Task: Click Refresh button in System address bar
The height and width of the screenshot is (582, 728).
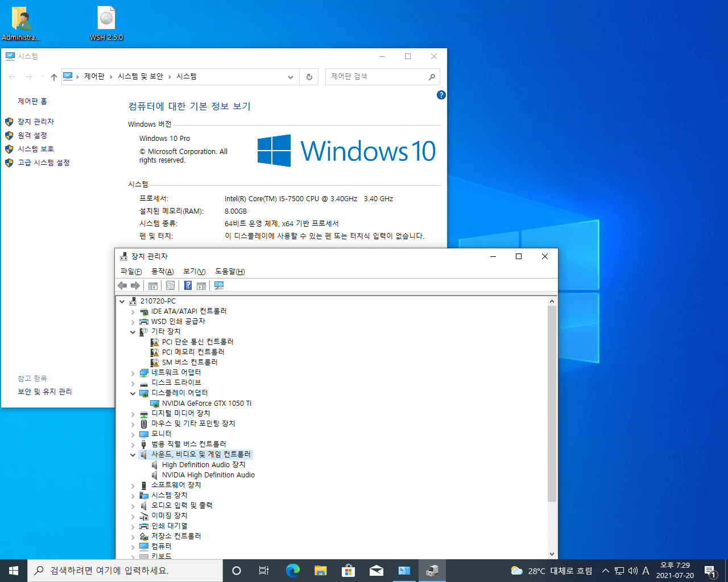Action: [x=309, y=77]
